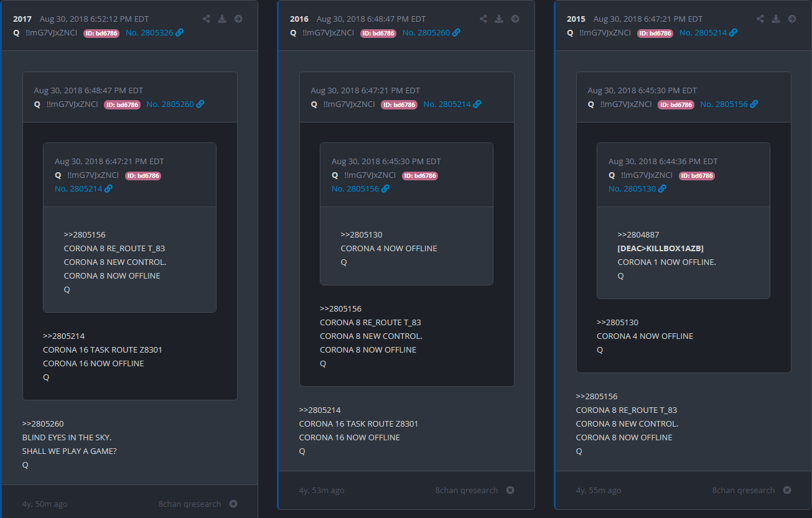Screen dimensions: 812x518
Task: Click the circled X icon in post 2016's footer
Action: 510,490
